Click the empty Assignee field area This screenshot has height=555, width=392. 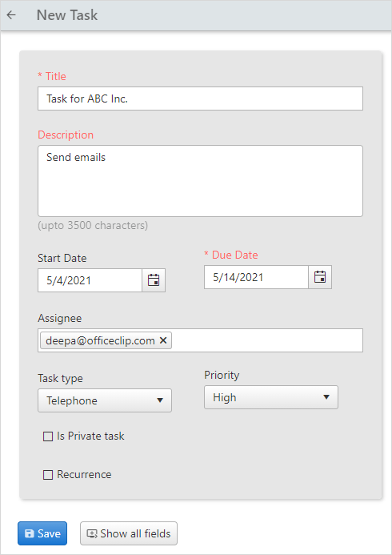267,340
